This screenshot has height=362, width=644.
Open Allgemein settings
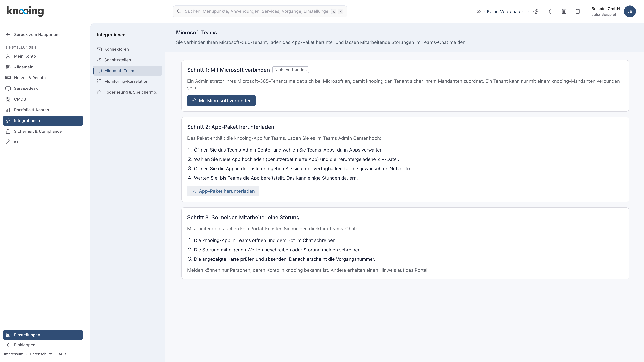click(x=43, y=67)
